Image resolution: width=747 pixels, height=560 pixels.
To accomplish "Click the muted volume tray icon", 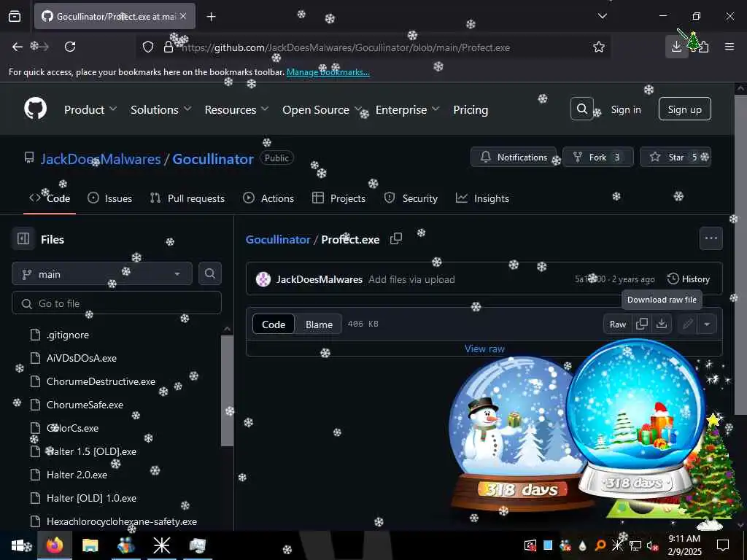I will pyautogui.click(x=652, y=545).
